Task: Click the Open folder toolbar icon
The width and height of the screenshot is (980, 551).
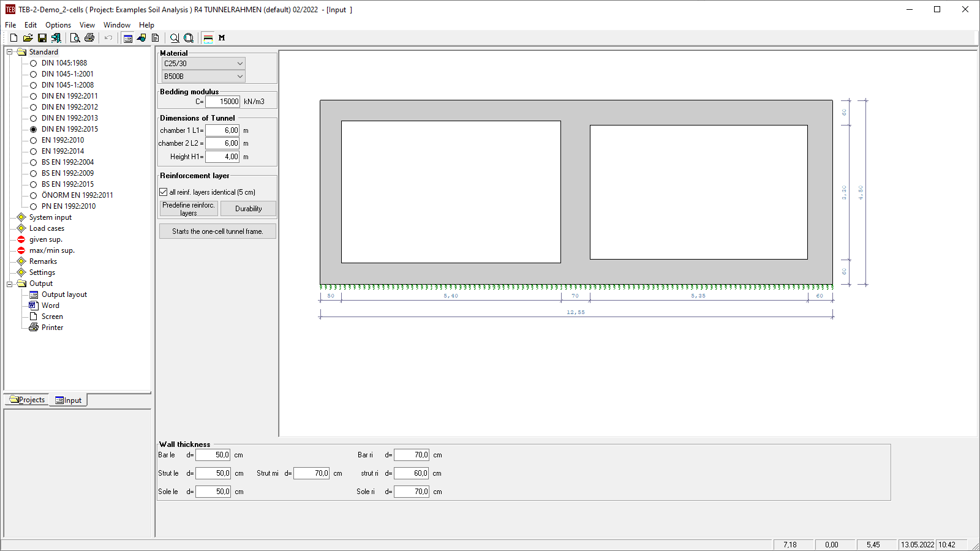Action: pyautogui.click(x=28, y=38)
